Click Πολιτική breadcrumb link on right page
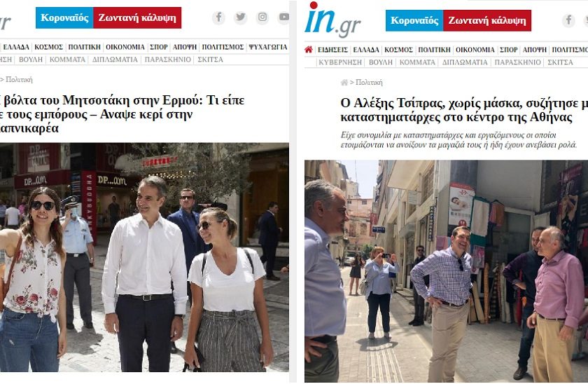Image resolution: width=588 pixels, height=384 pixels. point(369,82)
